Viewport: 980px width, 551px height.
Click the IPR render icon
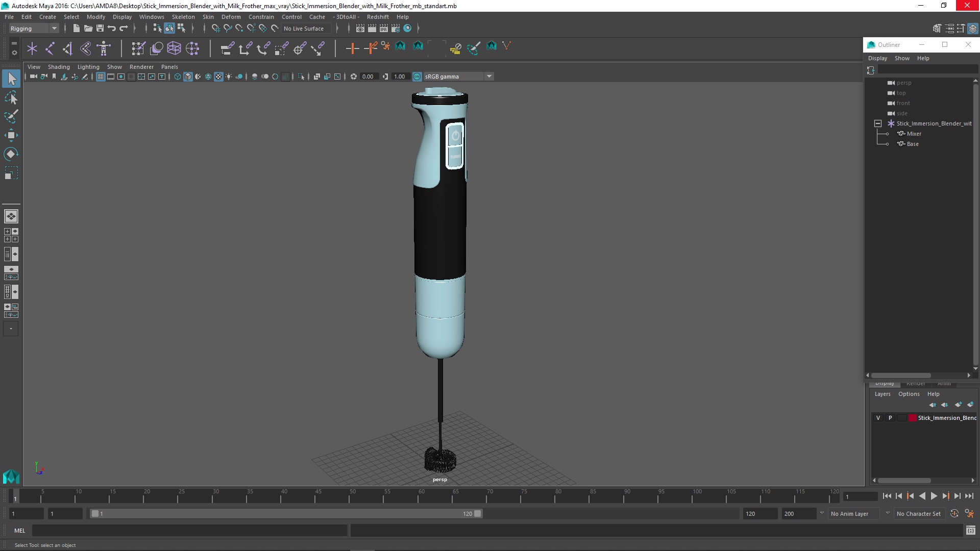(384, 29)
